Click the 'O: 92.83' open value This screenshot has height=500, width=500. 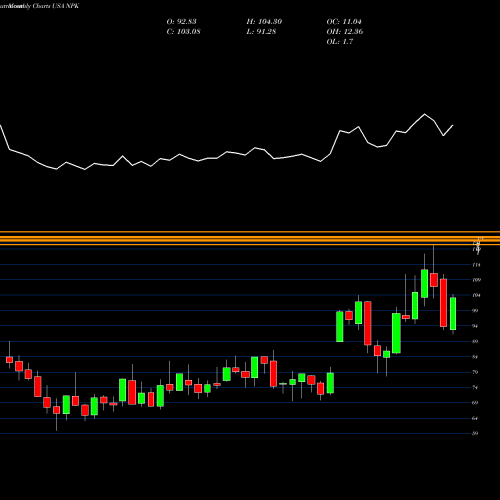click(x=181, y=22)
